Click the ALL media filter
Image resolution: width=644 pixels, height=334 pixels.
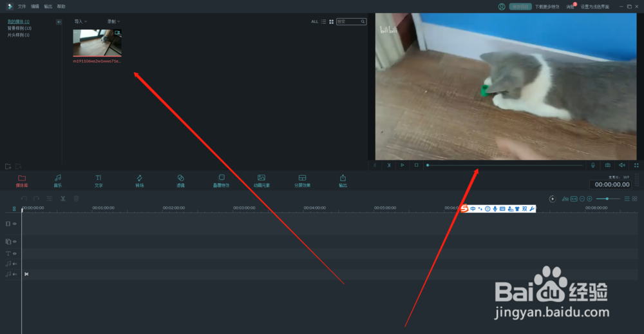click(x=315, y=22)
